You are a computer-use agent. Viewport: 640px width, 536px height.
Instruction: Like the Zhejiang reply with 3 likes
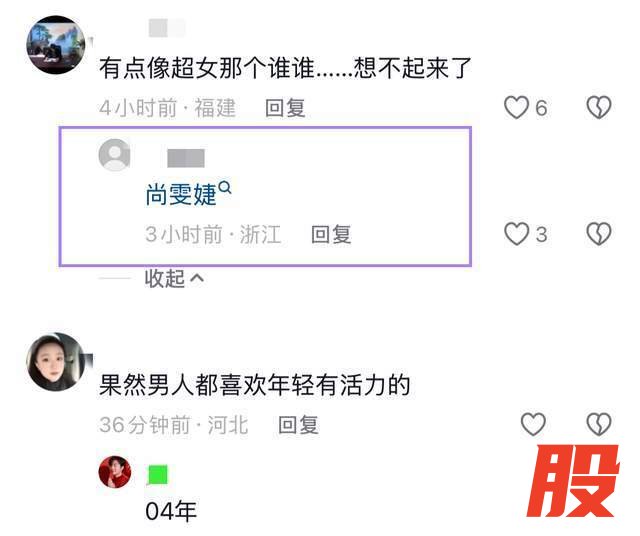tap(516, 234)
